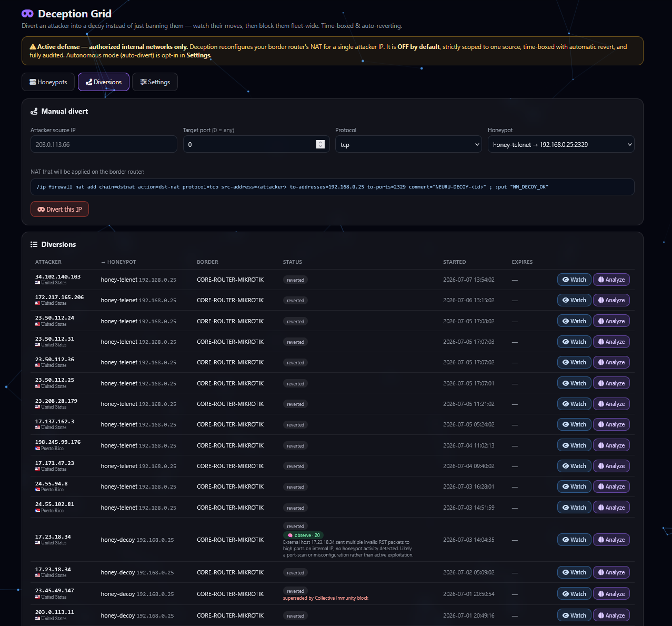Analyze the diversion for 203.0.113.11
The image size is (672, 626).
click(611, 615)
